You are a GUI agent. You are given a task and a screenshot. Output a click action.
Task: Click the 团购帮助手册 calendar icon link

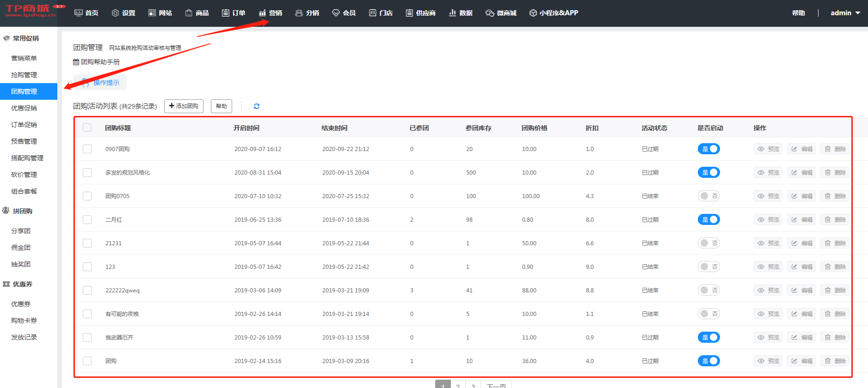coord(76,62)
